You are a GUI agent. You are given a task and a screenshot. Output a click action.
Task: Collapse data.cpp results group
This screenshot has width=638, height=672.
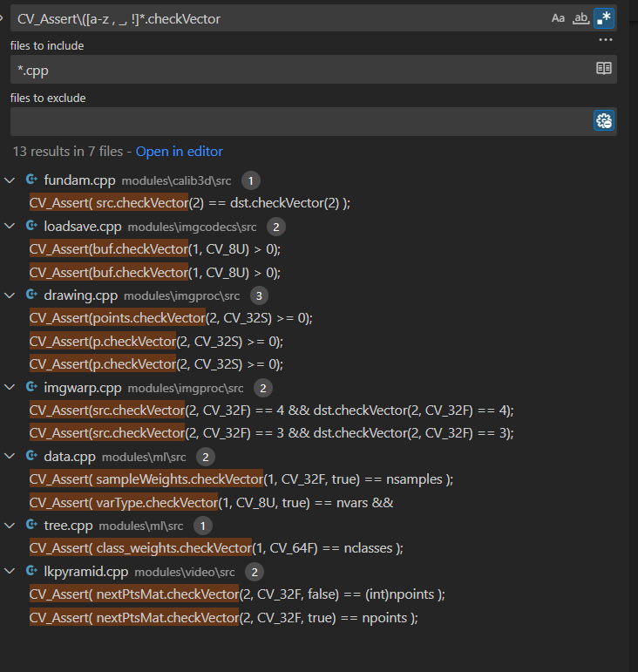10,456
